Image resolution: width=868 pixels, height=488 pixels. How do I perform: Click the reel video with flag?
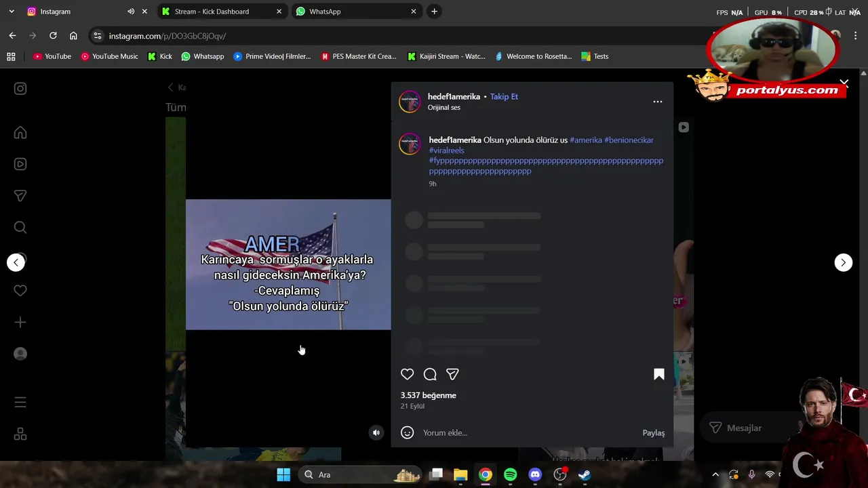288,264
